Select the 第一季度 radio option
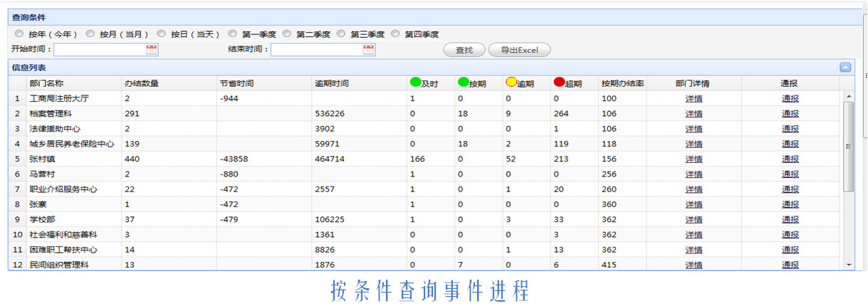 233,33
